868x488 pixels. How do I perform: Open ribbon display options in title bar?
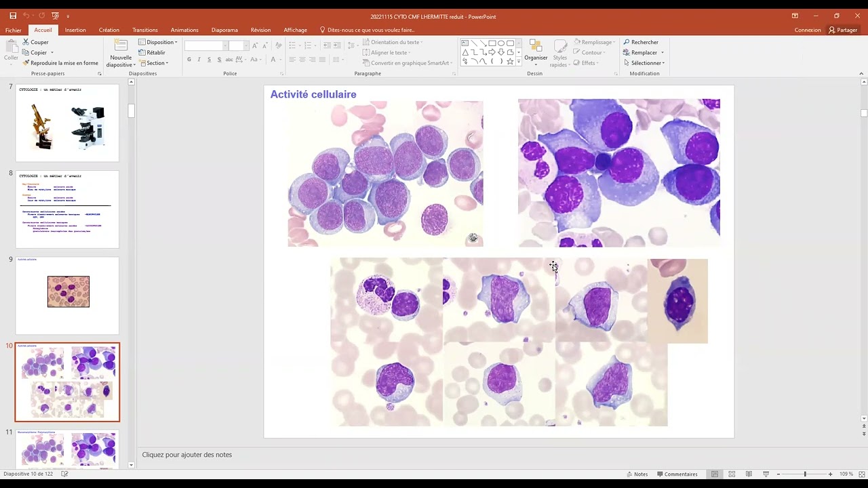point(795,16)
